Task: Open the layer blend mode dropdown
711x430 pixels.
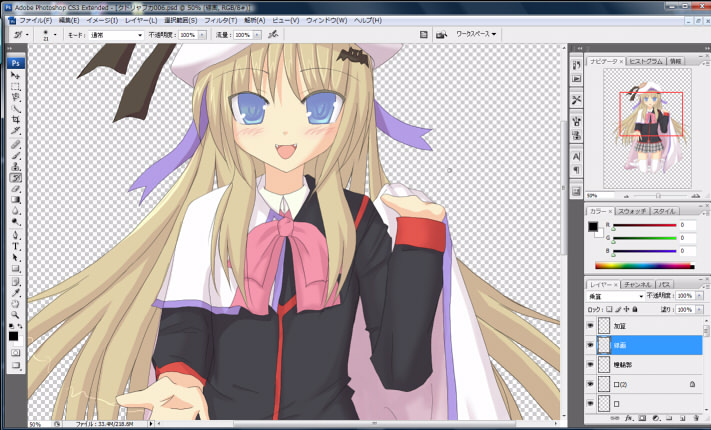Action: 615,296
